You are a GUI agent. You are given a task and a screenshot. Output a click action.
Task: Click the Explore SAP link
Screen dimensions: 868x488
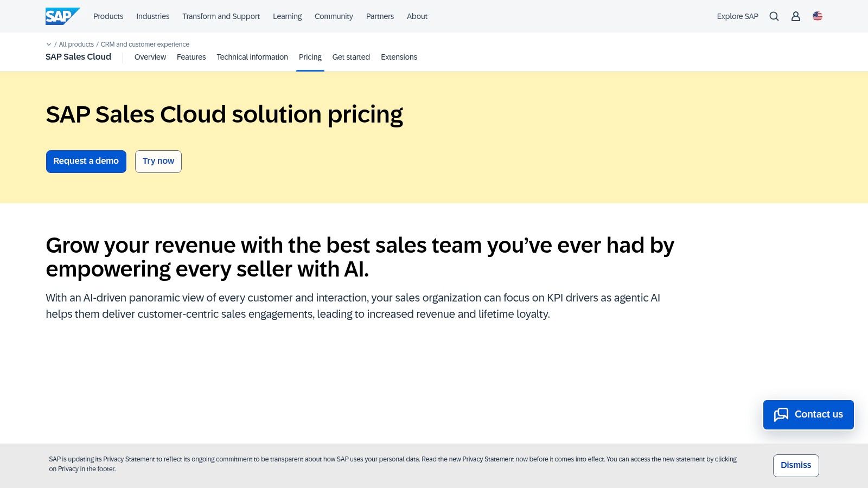click(x=737, y=16)
